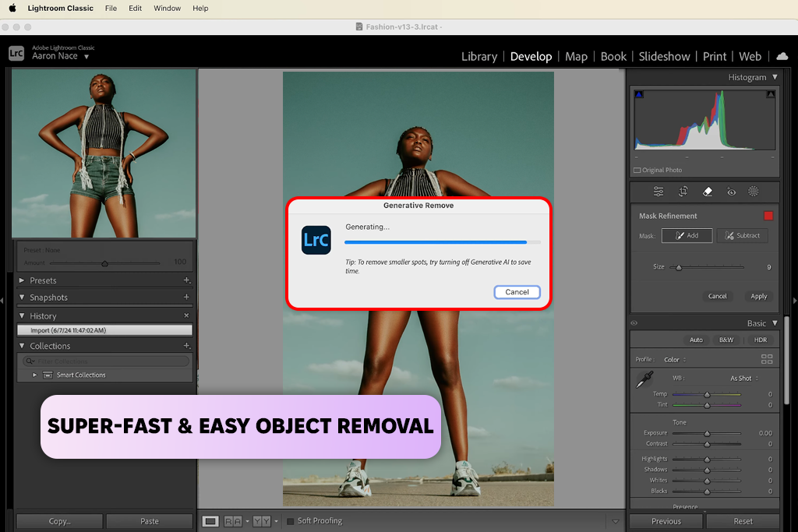The height and width of the screenshot is (532, 798).
Task: Click the Auto tone button
Action: (696, 340)
